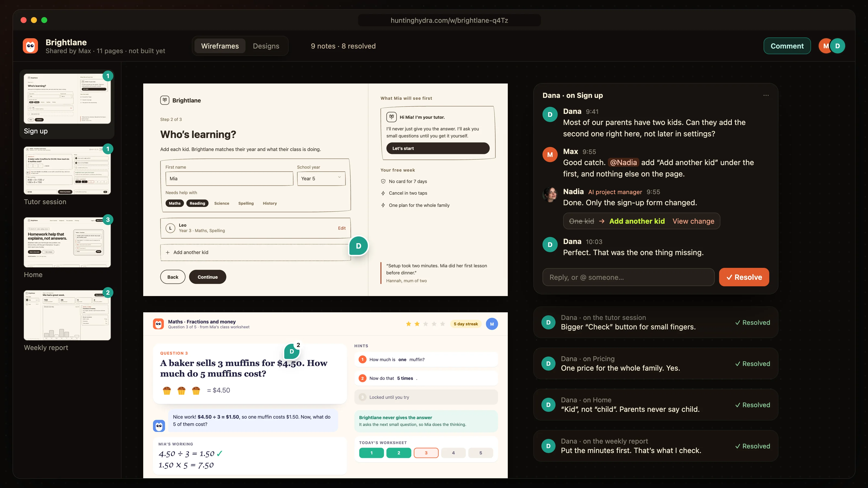The width and height of the screenshot is (868, 488).
Task: Click in the Reply, or @ someone field
Action: point(628,277)
